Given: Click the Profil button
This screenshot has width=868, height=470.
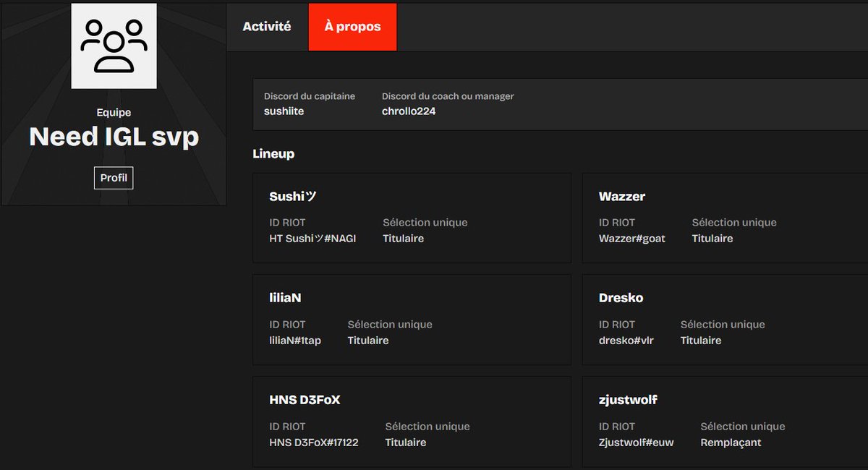Looking at the screenshot, I should pos(114,178).
